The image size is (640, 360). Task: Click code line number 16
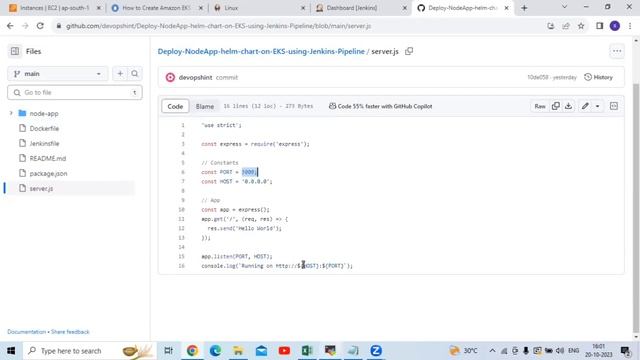(182, 266)
